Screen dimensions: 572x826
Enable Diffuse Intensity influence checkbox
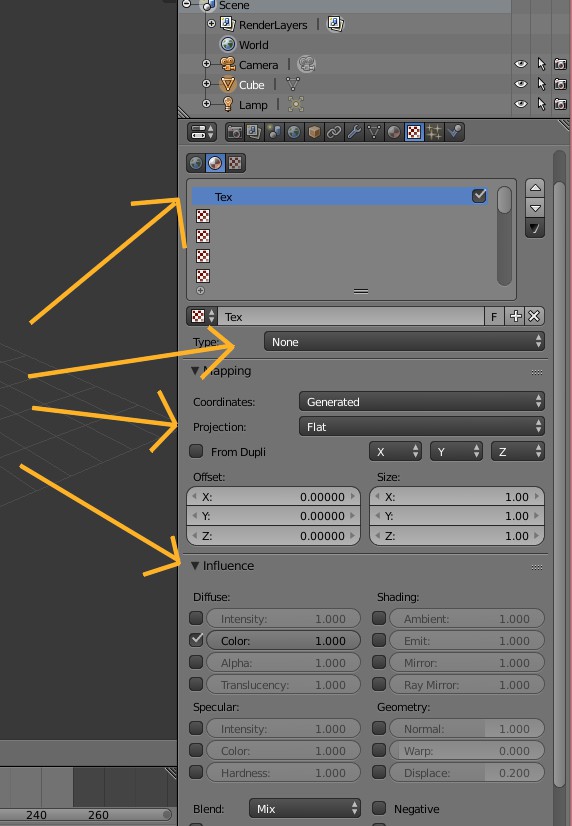pos(196,618)
